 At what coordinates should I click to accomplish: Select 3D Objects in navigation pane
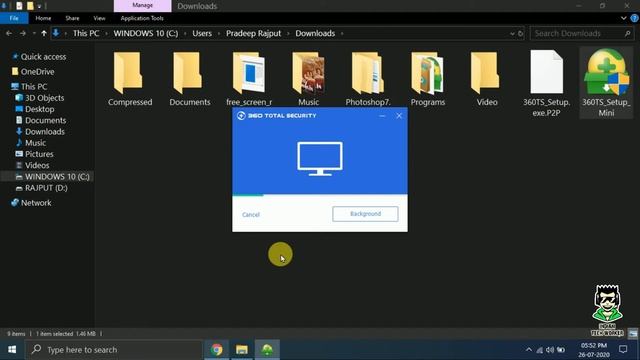40,98
